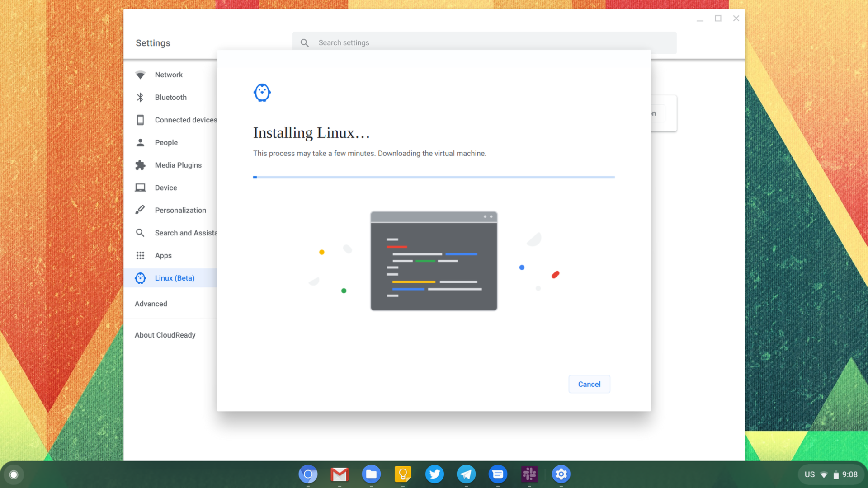Click the magnifier icon in Search settings bar
This screenshot has height=488, width=868.
(305, 42)
